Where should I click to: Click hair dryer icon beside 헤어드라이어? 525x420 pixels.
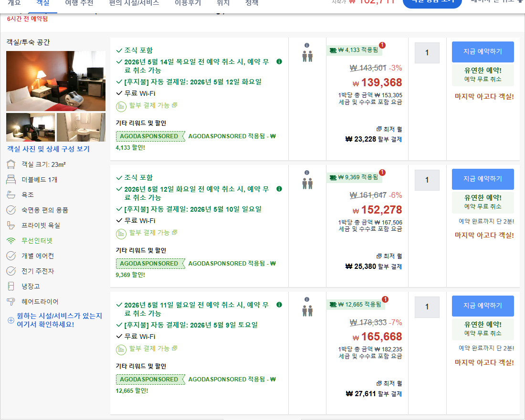11,302
